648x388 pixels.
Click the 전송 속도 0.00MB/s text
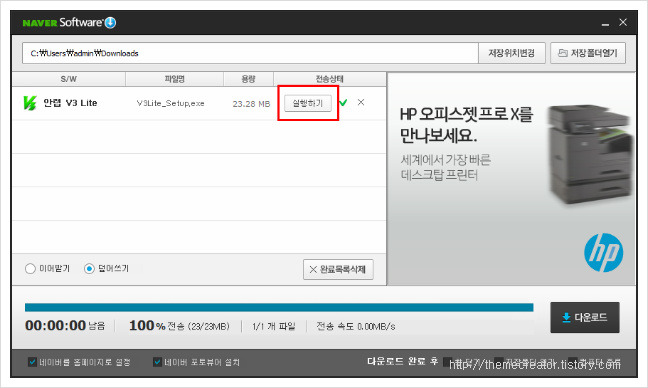click(x=356, y=326)
